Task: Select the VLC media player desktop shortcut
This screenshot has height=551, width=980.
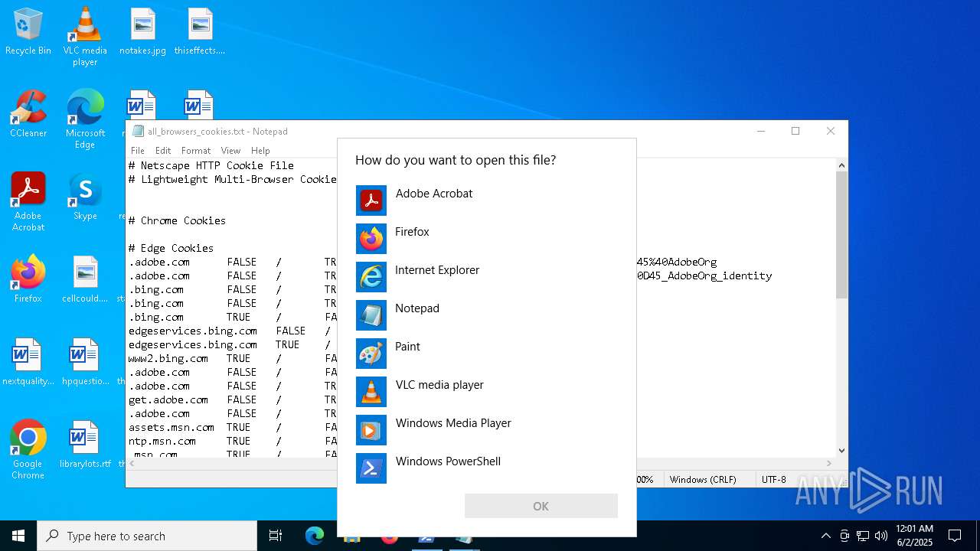Action: point(85,36)
